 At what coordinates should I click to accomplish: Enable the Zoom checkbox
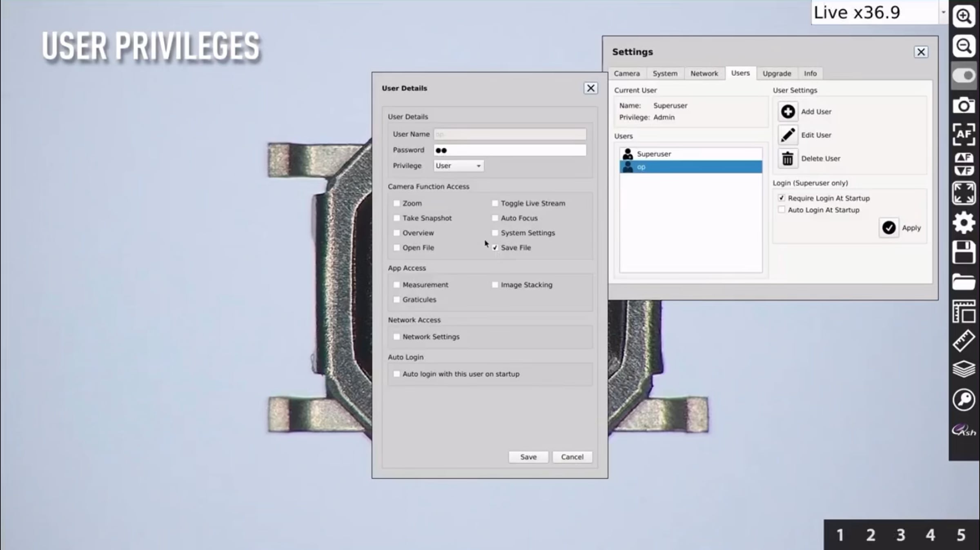click(x=396, y=203)
